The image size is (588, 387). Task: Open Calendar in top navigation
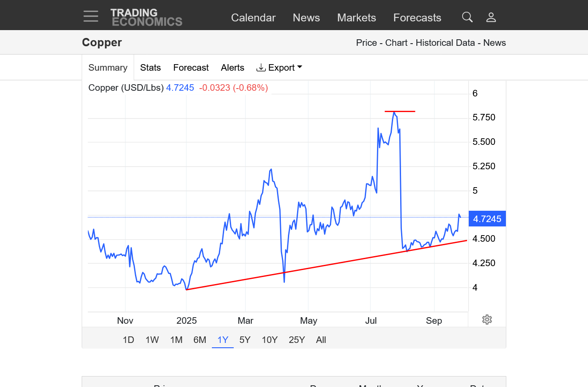pyautogui.click(x=253, y=18)
